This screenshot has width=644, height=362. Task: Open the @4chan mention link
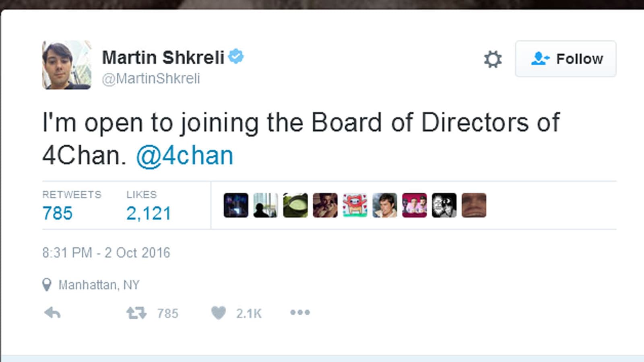coord(185,156)
